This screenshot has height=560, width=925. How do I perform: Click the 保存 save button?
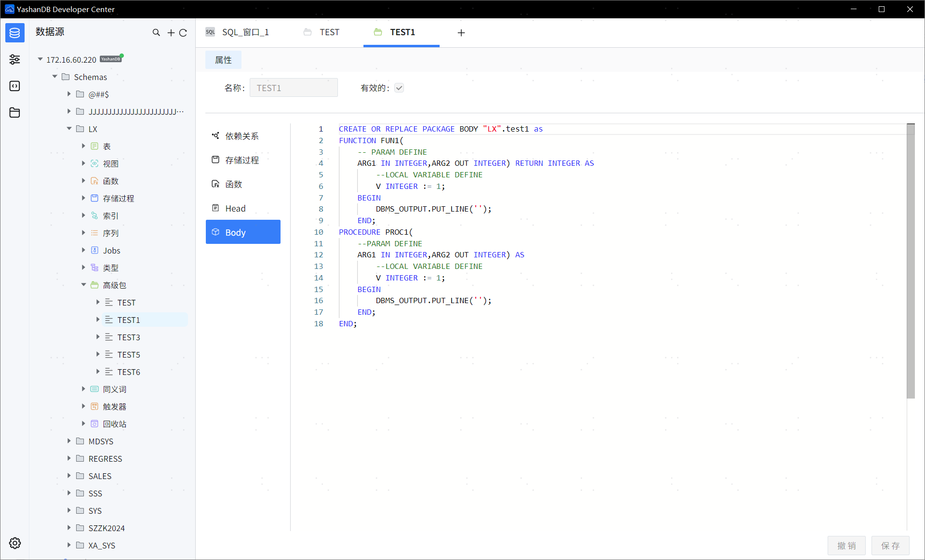890,546
